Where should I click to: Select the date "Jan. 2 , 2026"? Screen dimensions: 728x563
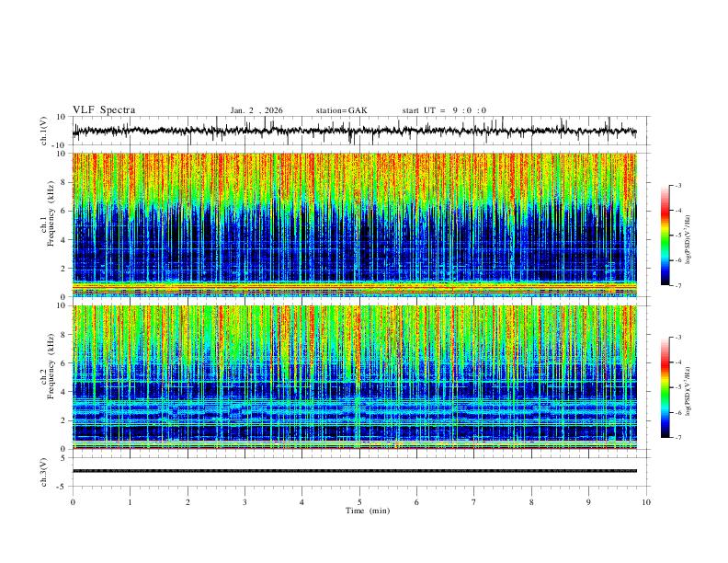point(256,110)
